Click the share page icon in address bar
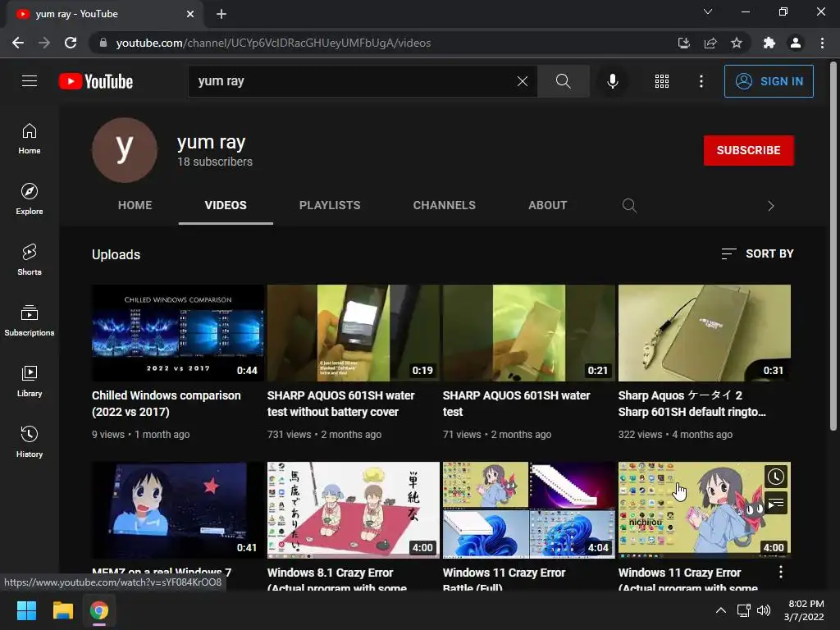The width and height of the screenshot is (840, 630). 710,43
